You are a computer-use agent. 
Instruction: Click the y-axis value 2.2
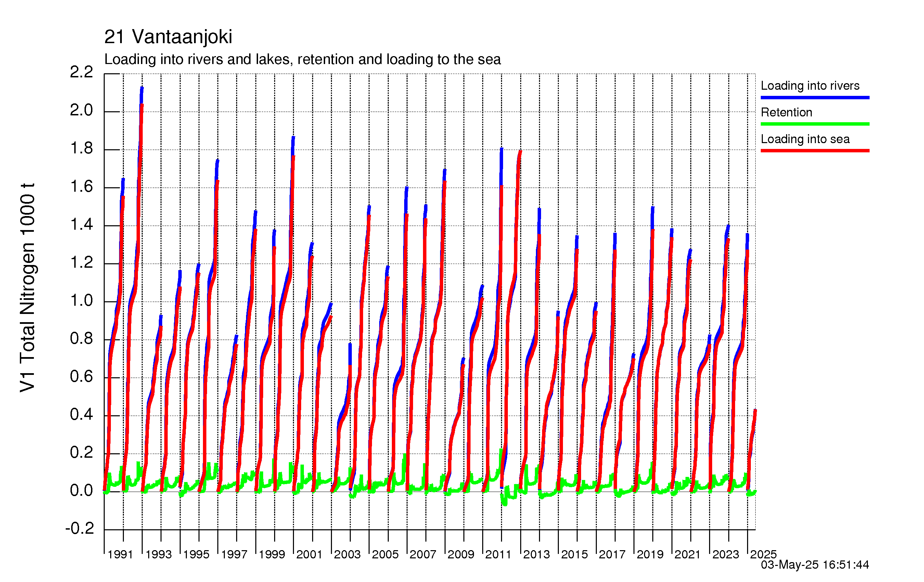(81, 72)
